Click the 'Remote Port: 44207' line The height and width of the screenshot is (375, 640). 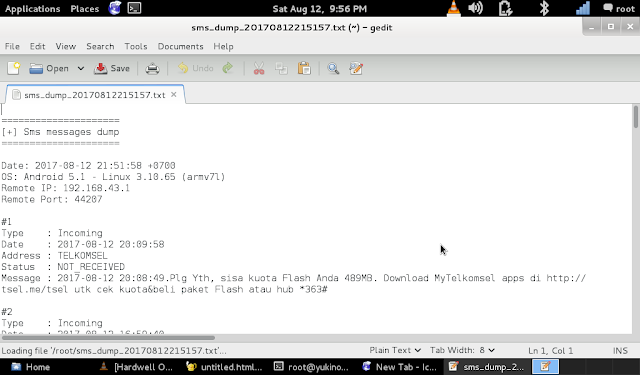click(52, 200)
